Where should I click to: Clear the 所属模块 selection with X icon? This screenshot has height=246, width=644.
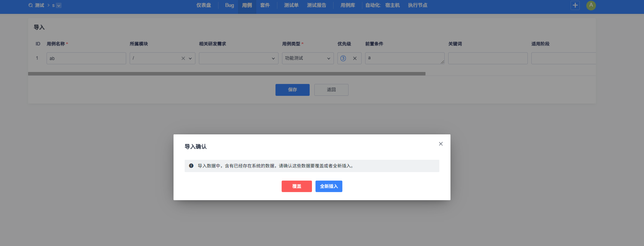tap(183, 59)
